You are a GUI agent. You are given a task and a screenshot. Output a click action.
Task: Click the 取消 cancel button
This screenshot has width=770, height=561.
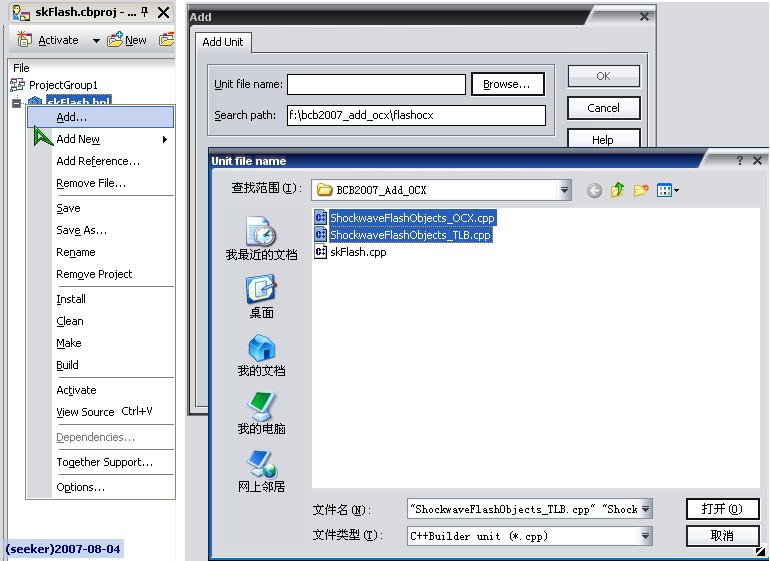click(722, 535)
